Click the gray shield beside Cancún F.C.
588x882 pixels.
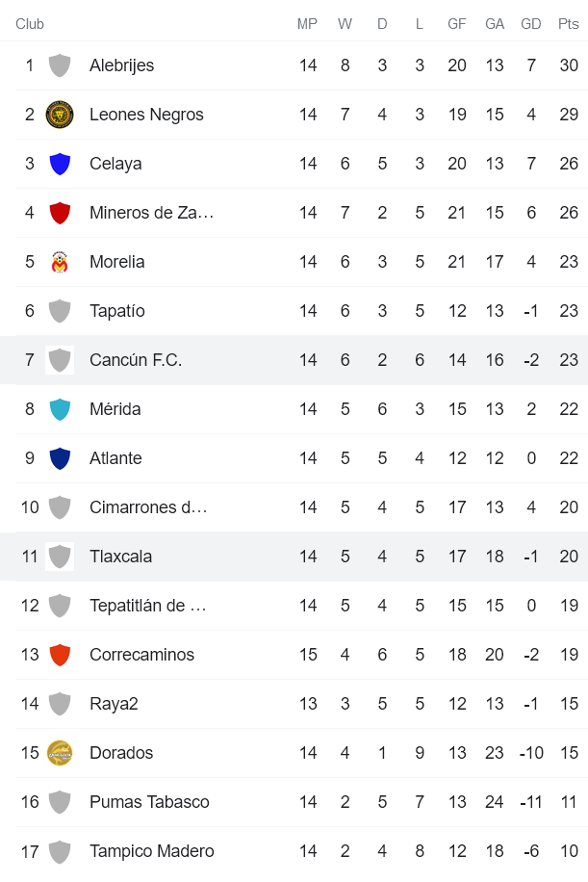[x=60, y=360]
